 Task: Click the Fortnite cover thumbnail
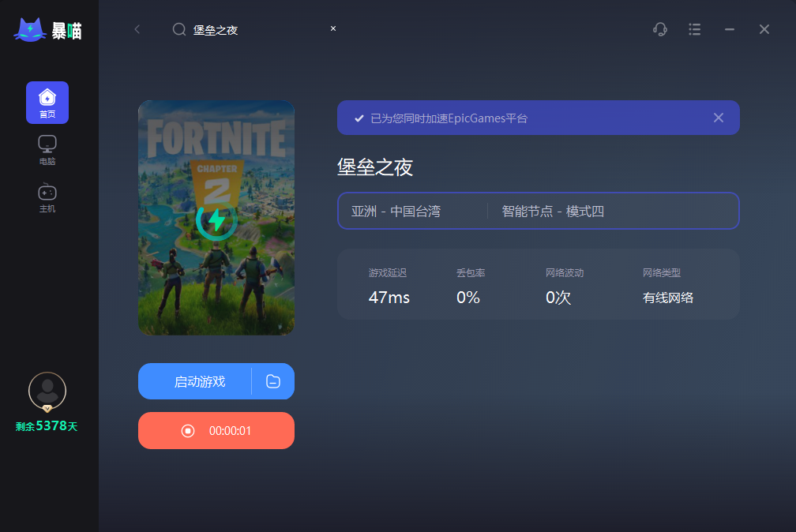pos(216,218)
